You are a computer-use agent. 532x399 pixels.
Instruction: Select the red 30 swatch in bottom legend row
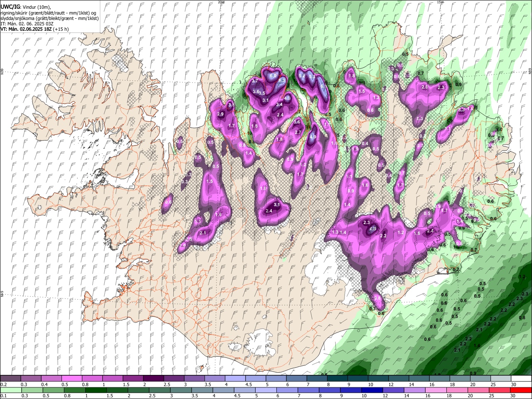pos(521,390)
